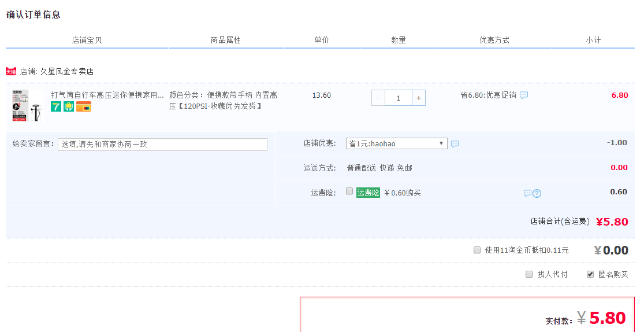Check the 找人代付 option
Image resolution: width=644 pixels, height=332 pixels.
(x=529, y=274)
